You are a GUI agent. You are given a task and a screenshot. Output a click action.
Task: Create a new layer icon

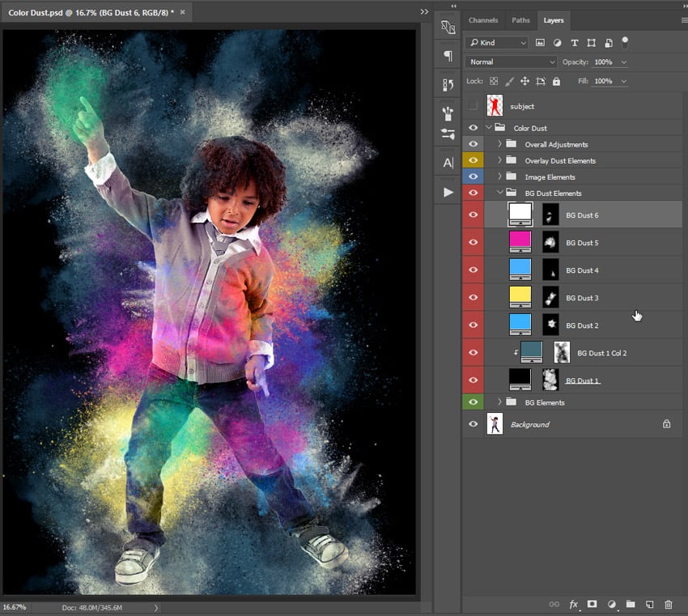(x=649, y=604)
